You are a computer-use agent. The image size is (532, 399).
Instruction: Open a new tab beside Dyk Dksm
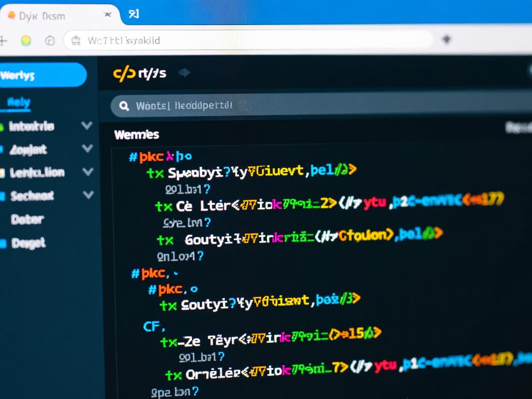133,14
